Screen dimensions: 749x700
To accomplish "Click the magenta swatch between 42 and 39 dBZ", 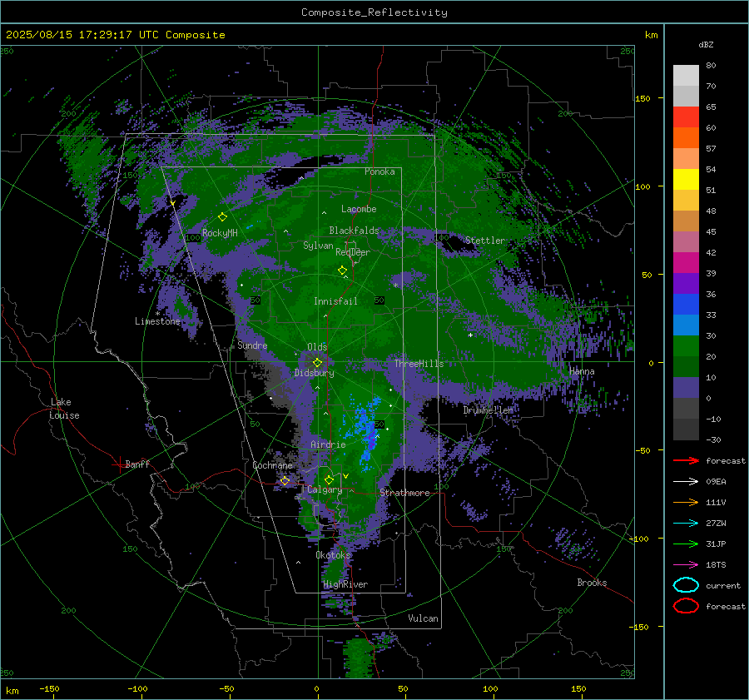I will tap(686, 263).
